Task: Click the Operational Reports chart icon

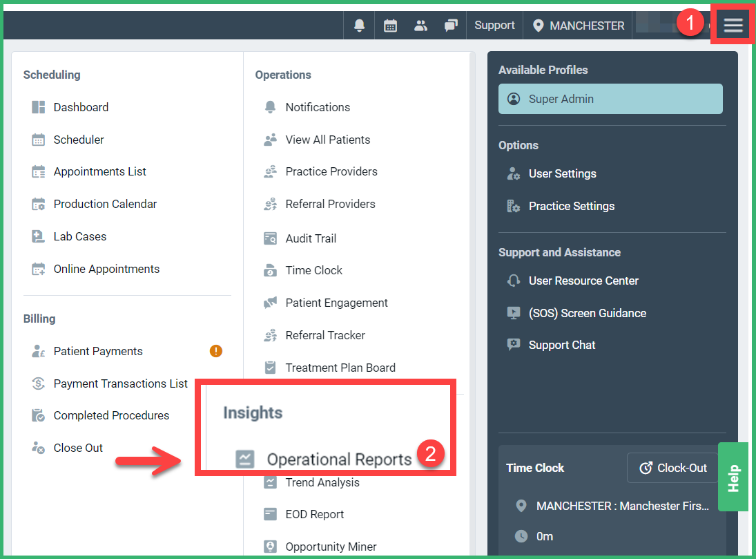Action: [x=245, y=459]
